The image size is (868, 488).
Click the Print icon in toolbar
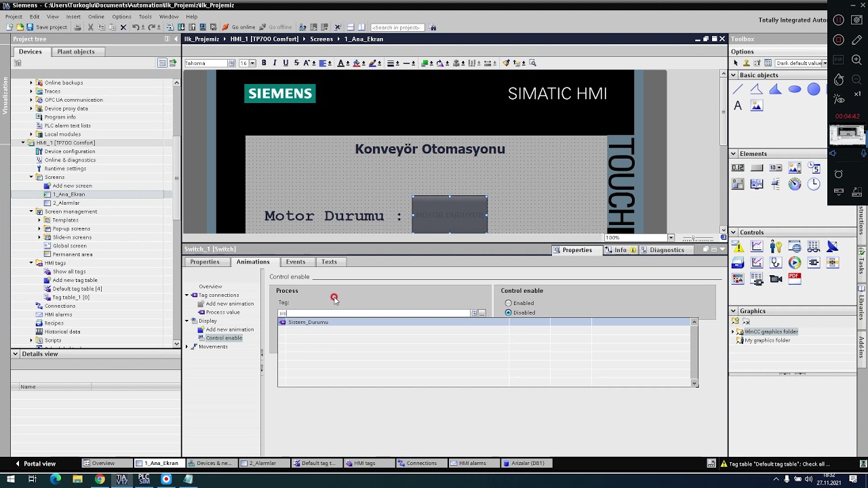pyautogui.click(x=77, y=27)
